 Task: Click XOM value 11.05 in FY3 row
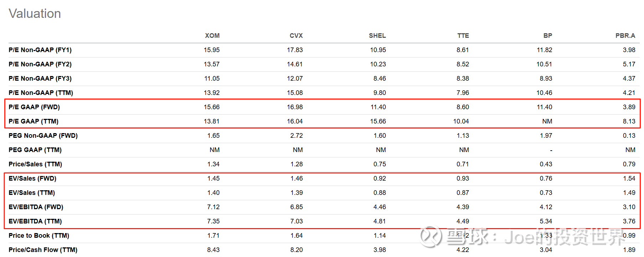212,79
